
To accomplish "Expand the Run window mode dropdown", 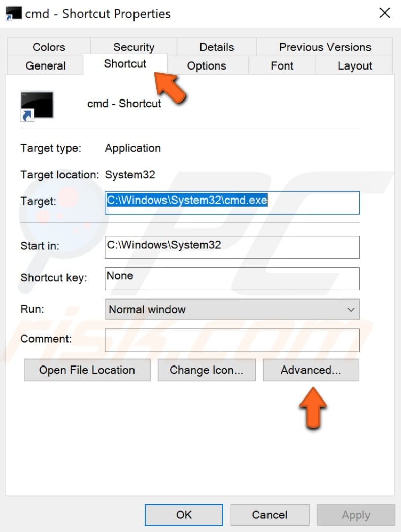I will (x=232, y=310).
